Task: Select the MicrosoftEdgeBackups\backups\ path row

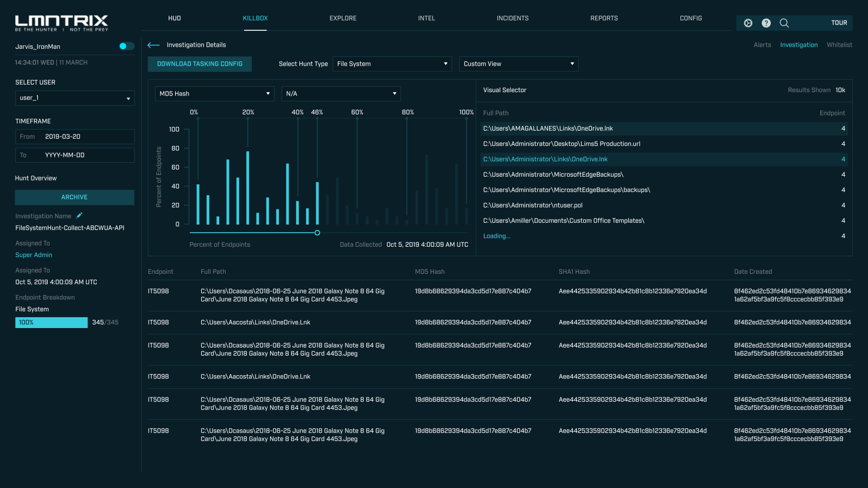Action: 664,190
